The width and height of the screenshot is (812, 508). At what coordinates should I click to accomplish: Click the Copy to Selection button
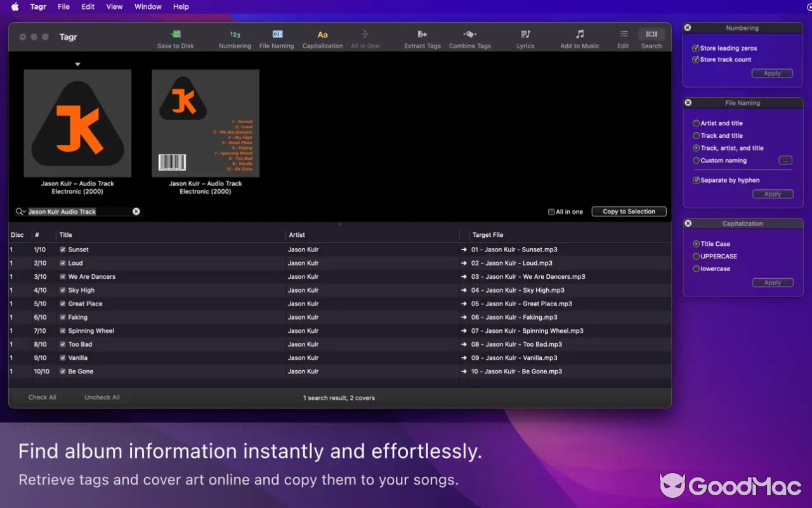click(629, 211)
